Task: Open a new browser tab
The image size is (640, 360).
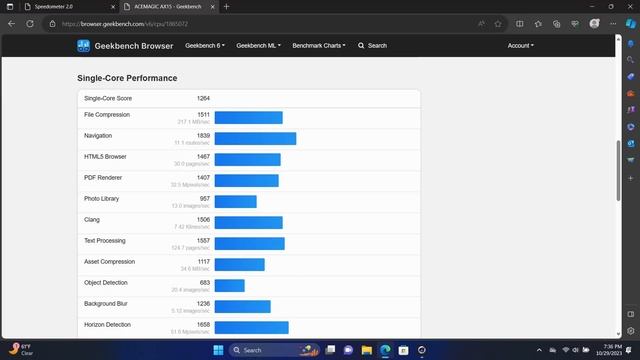Action: 227,7
